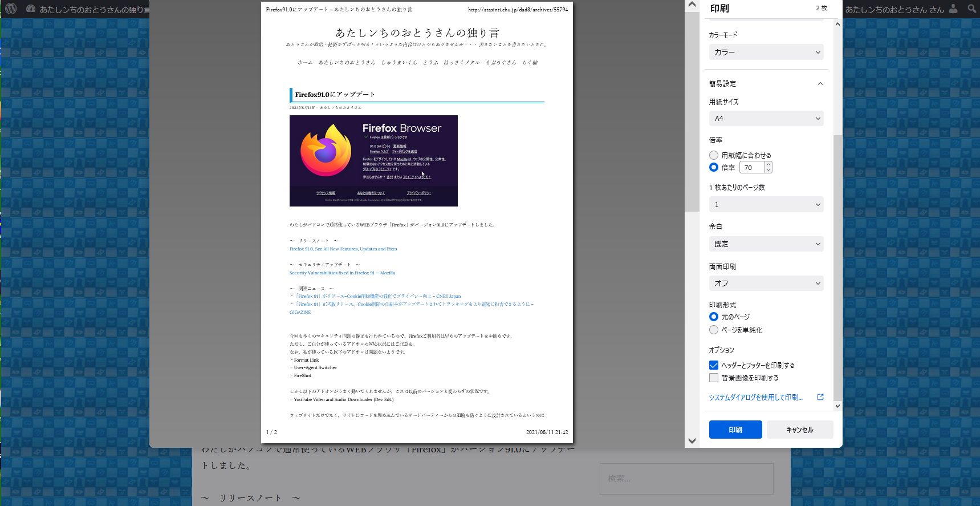Open the site dashboard icon in admin bar

pos(31,9)
